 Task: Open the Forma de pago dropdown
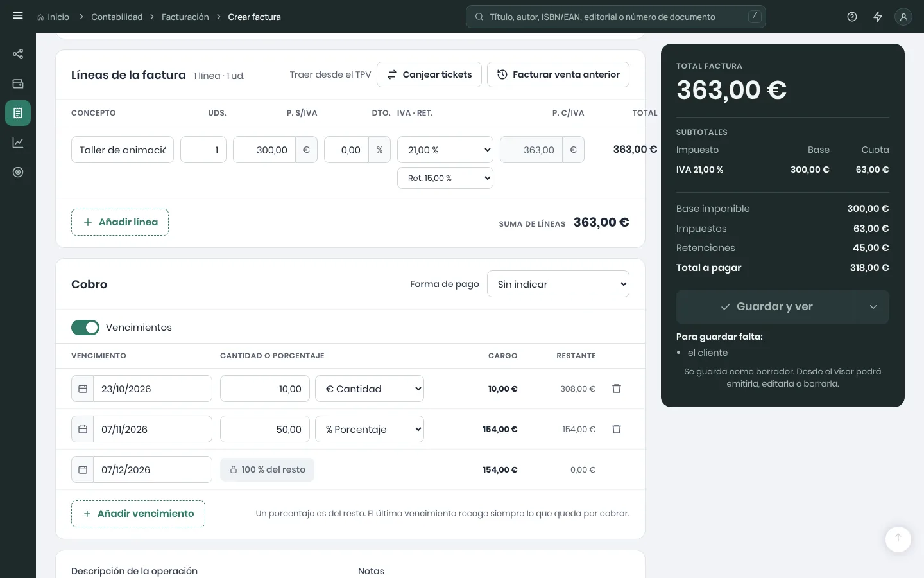click(558, 284)
